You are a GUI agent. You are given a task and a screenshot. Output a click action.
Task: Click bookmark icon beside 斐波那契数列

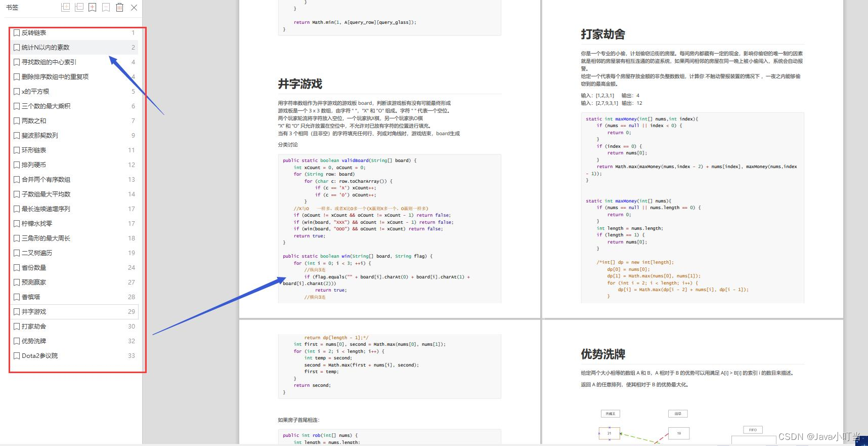click(17, 136)
